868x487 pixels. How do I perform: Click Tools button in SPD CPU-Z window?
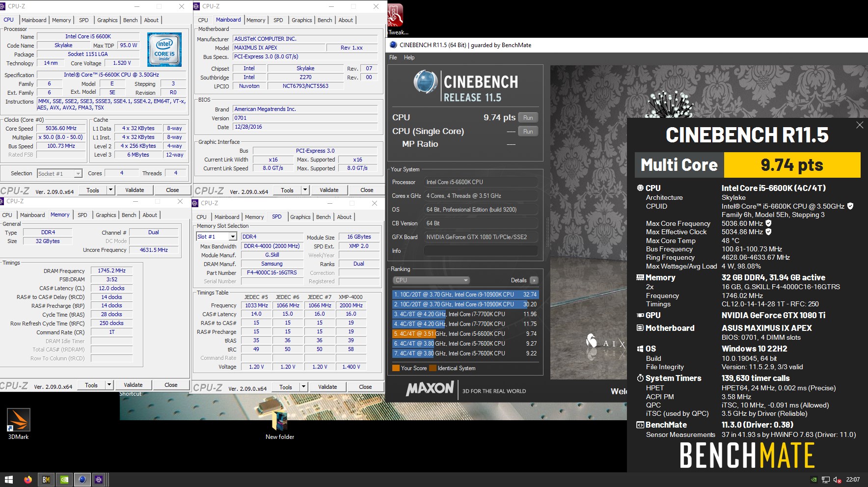click(286, 387)
